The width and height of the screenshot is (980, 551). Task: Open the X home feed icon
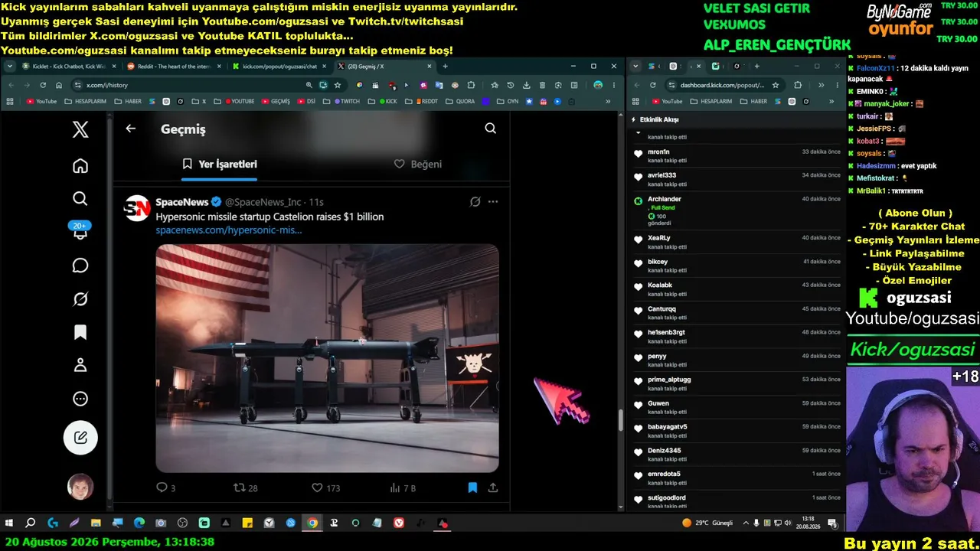click(80, 166)
